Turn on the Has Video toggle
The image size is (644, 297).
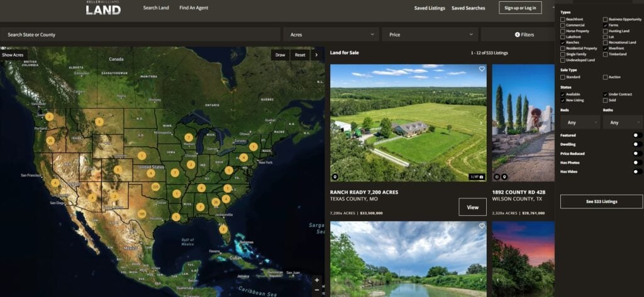[x=638, y=171]
